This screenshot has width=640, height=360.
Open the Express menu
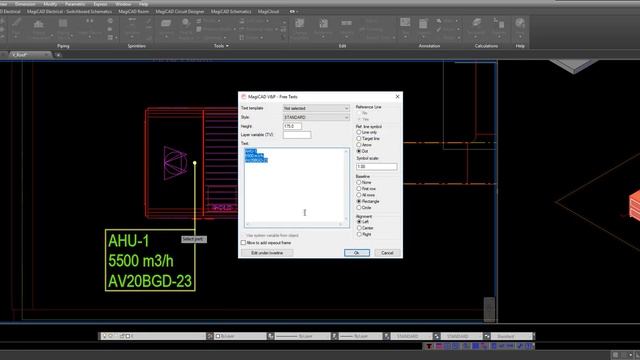[x=100, y=3]
